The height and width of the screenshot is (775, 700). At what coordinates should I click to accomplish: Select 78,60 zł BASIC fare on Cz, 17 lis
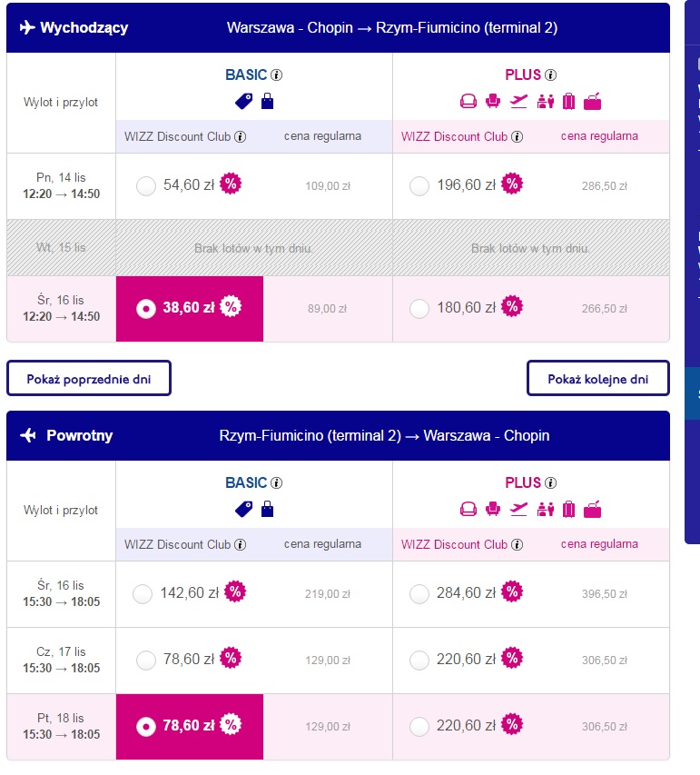pyautogui.click(x=146, y=661)
